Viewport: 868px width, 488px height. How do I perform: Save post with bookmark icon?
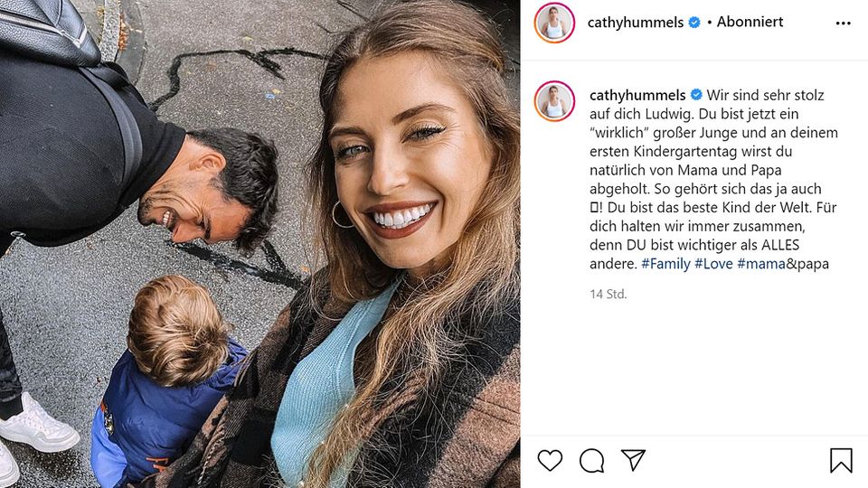pos(841,460)
